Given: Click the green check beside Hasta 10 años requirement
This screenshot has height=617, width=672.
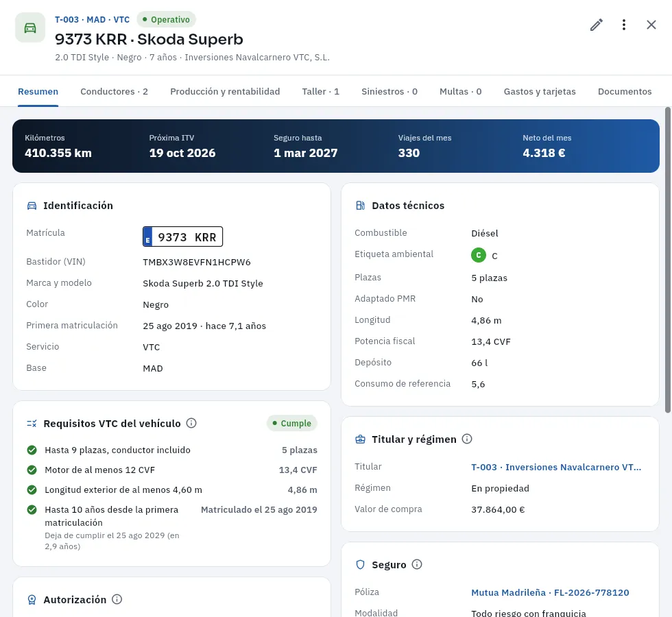Looking at the screenshot, I should pos(32,510).
